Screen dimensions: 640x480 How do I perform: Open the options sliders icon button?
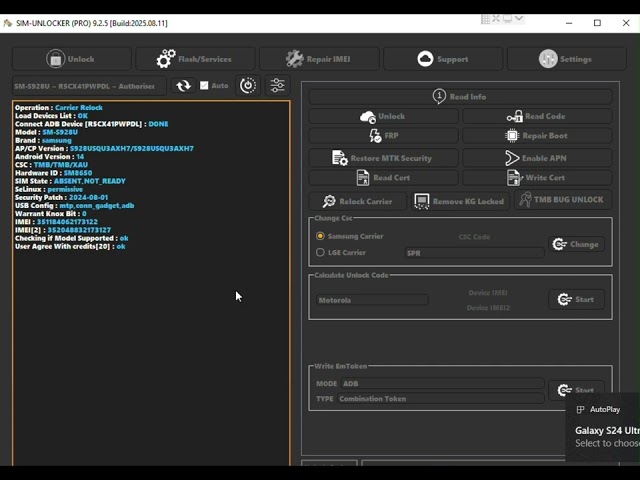point(278,85)
